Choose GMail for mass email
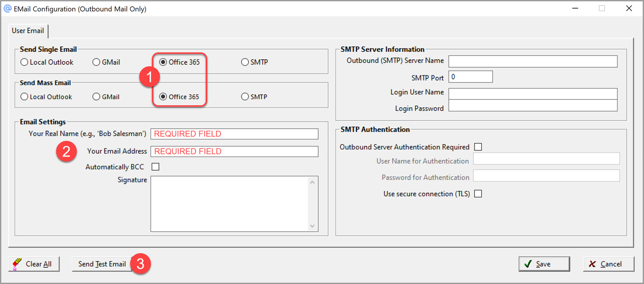 [96, 97]
